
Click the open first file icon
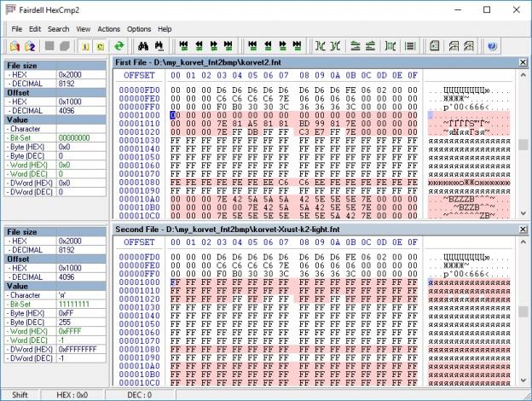tap(15, 46)
